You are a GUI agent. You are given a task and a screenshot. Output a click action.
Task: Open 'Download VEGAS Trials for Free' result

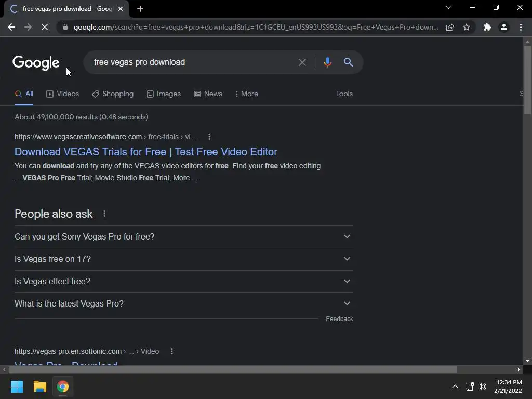(146, 152)
